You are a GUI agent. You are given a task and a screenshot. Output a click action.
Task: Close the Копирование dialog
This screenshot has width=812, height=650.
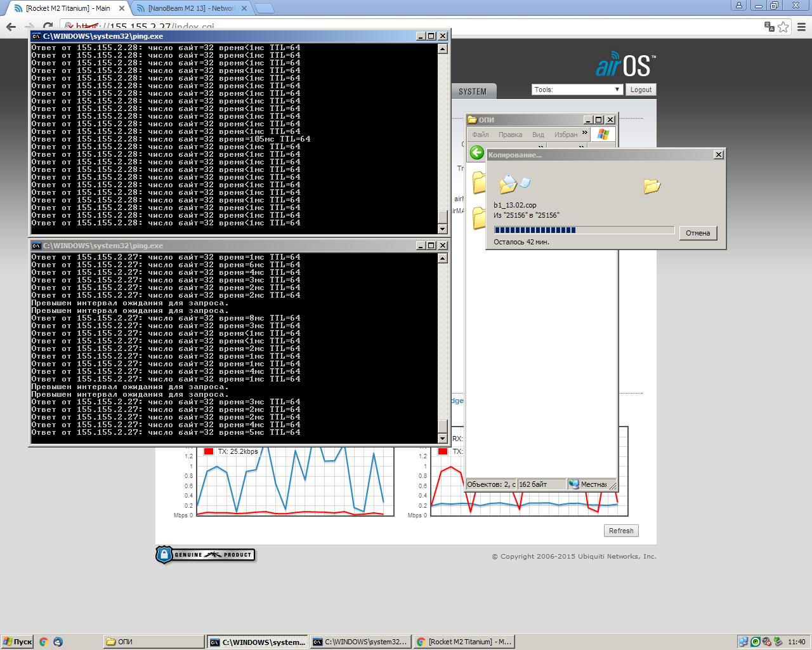pos(719,154)
